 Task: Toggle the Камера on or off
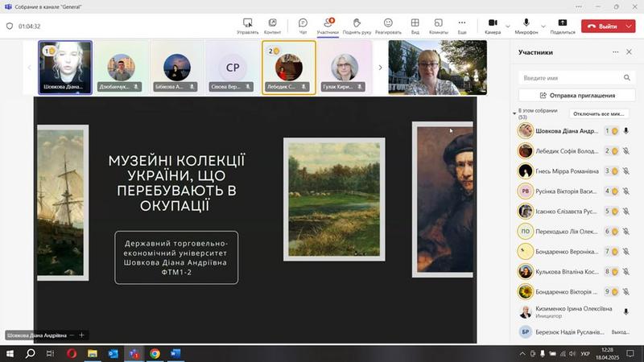[x=493, y=27]
